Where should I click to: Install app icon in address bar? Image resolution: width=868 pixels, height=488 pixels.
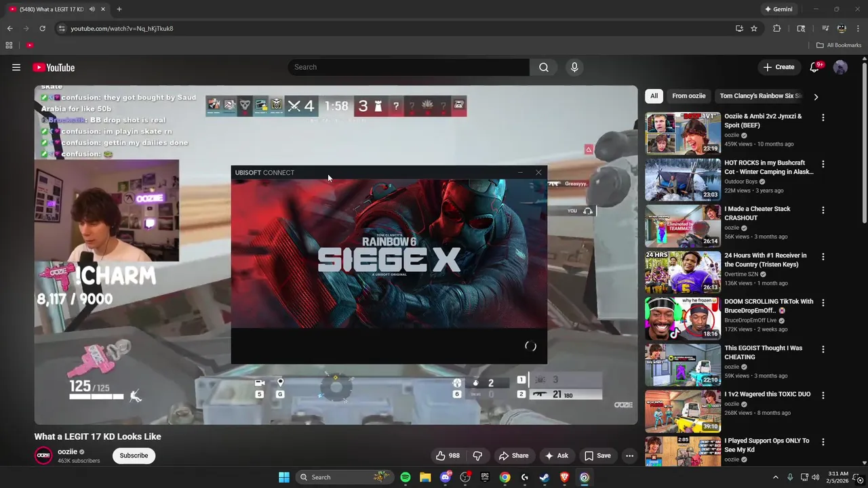coord(739,28)
